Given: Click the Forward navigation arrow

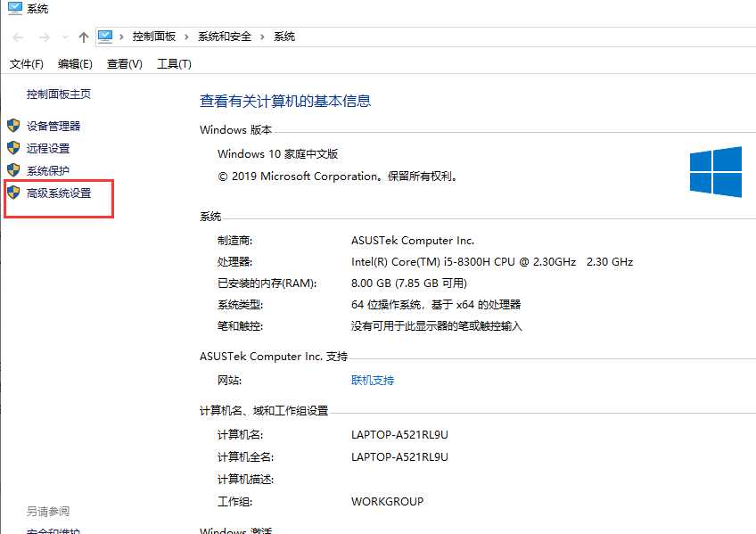Looking at the screenshot, I should [x=45, y=37].
